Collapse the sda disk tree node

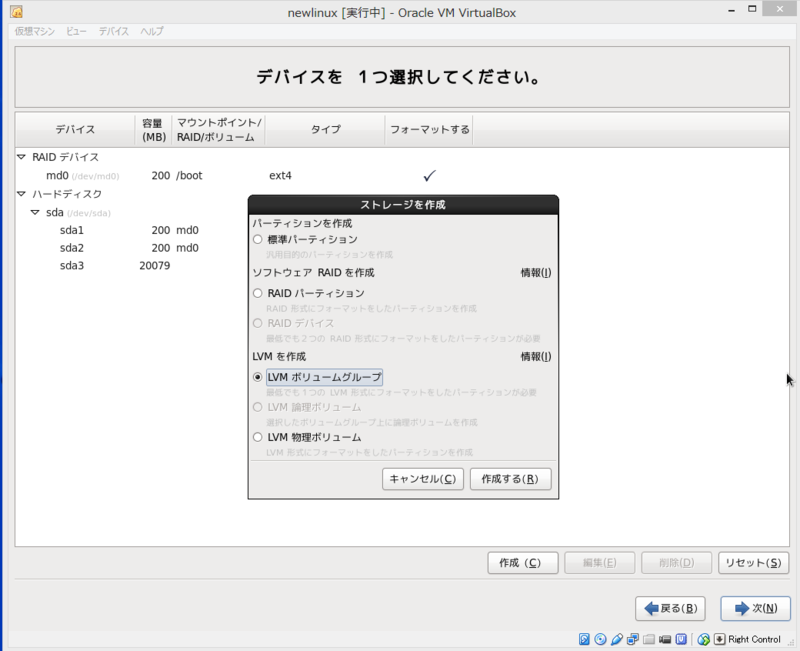click(35, 212)
